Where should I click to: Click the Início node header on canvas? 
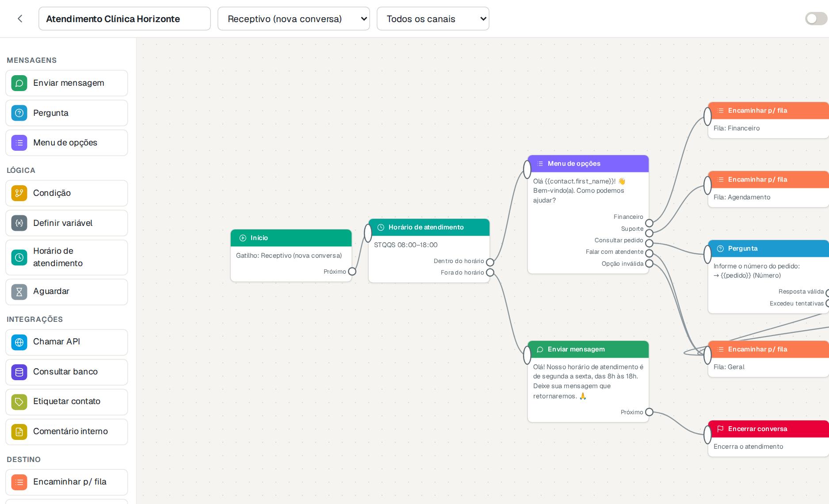291,238
